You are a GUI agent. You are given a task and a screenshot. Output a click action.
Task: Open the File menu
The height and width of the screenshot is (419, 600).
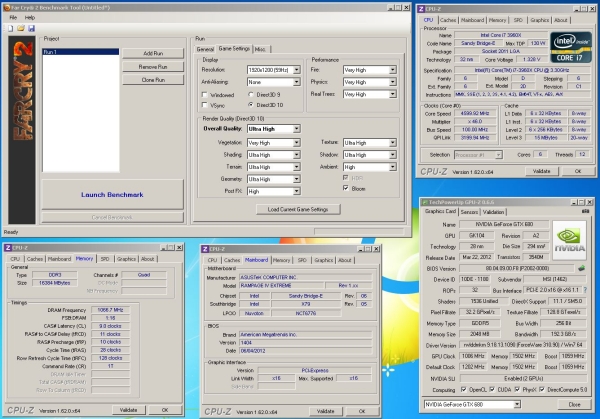(13, 18)
